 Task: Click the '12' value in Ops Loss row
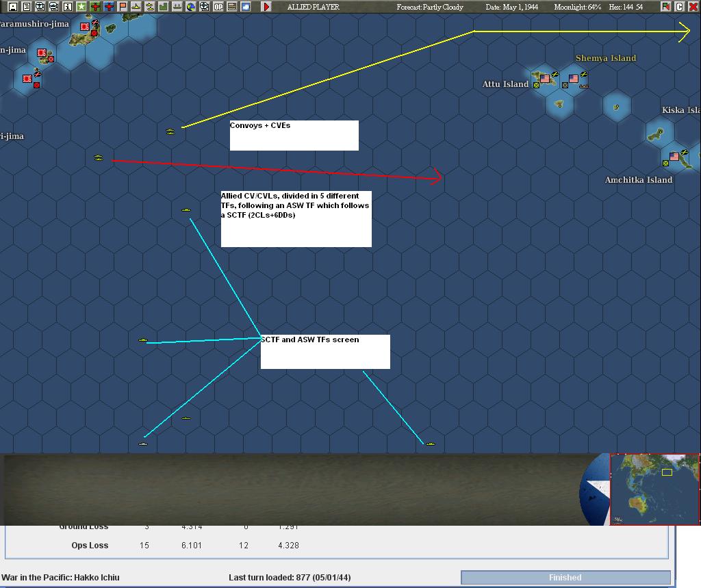pos(243,545)
